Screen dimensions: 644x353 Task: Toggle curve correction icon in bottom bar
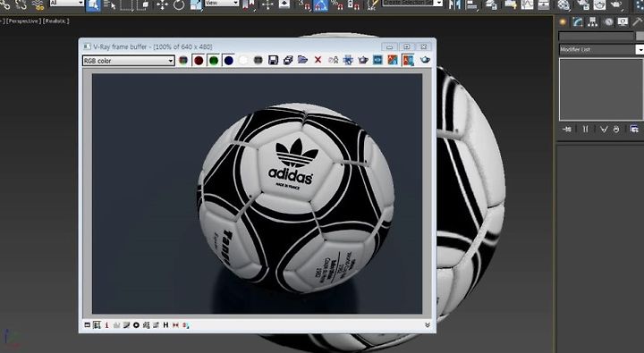click(x=126, y=325)
